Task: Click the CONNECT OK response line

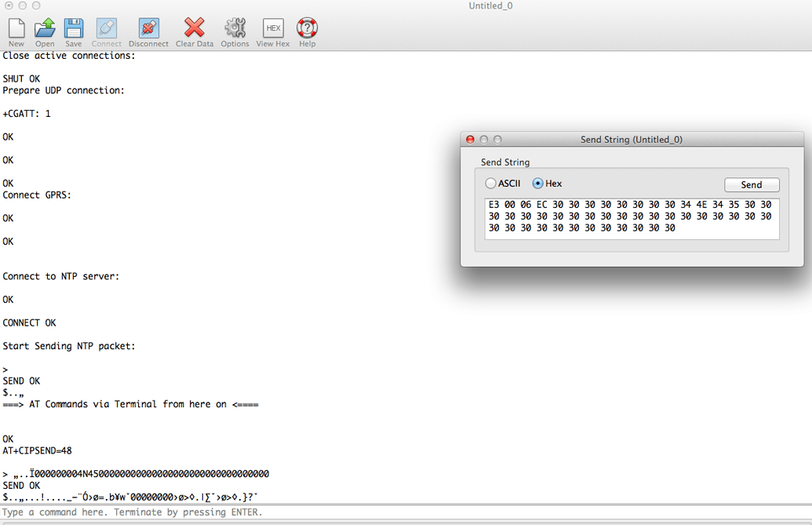Action: point(29,322)
